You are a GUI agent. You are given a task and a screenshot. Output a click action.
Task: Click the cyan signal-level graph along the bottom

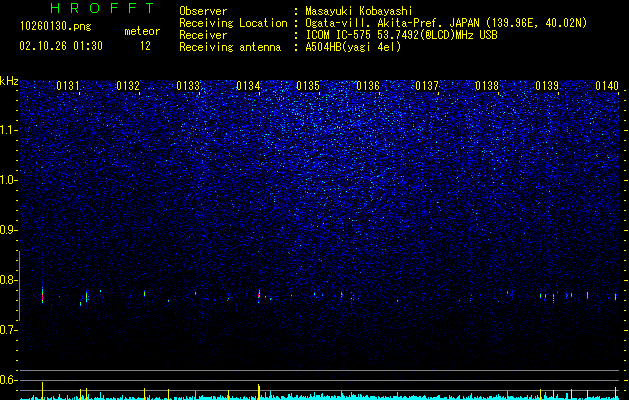(x=319, y=397)
